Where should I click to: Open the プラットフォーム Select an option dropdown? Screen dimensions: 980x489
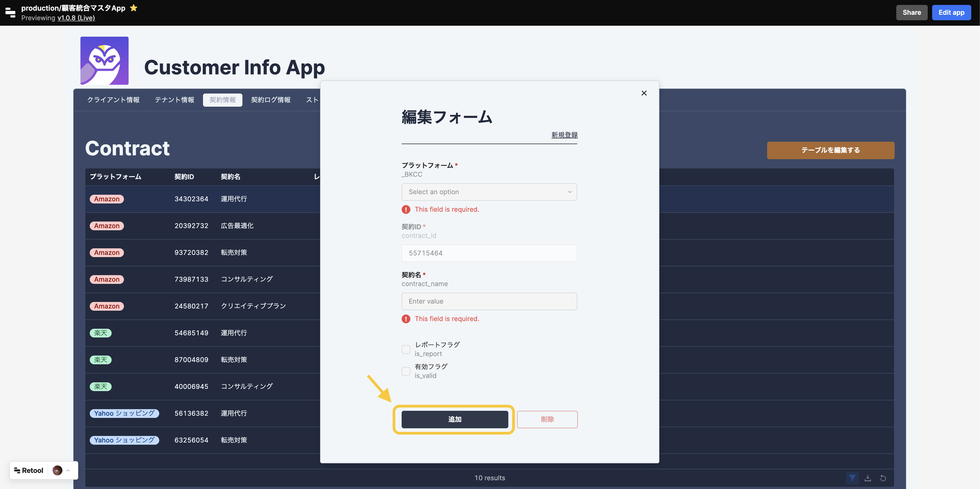[489, 192]
